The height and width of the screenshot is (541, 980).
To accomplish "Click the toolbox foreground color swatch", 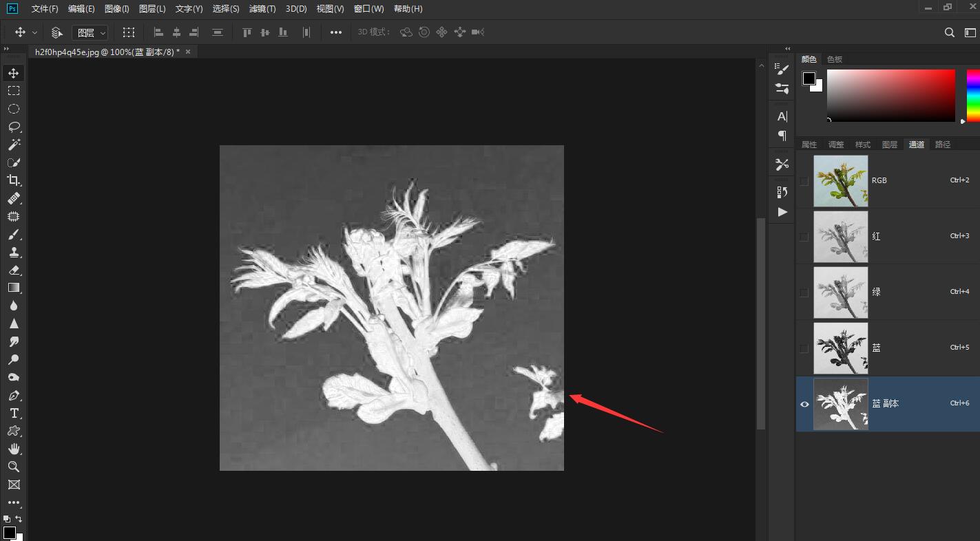I will tap(10, 533).
